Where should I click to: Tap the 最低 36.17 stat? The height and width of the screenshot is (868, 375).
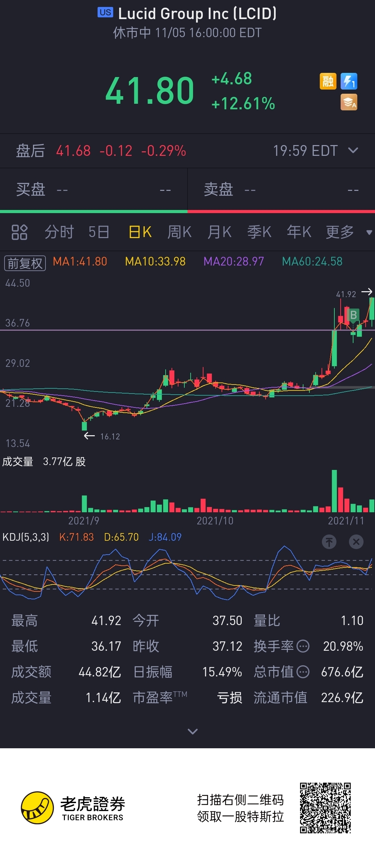[66, 646]
